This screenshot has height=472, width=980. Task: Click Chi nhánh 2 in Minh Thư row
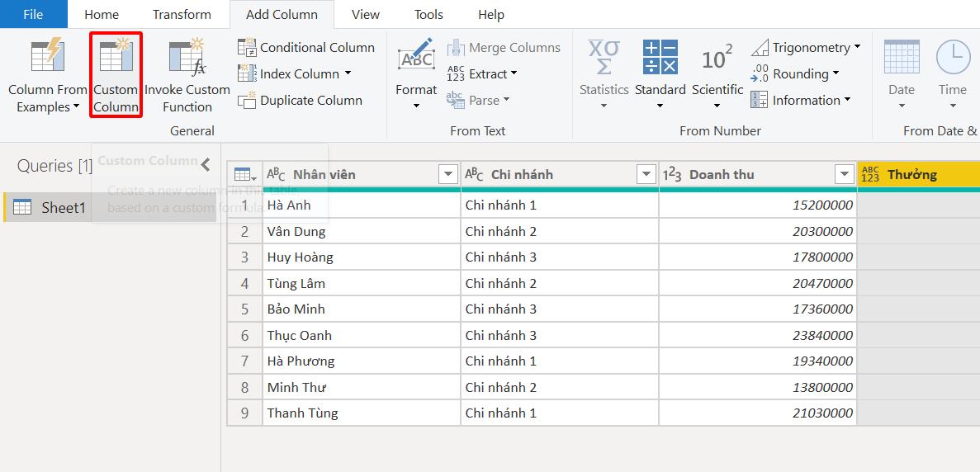560,387
